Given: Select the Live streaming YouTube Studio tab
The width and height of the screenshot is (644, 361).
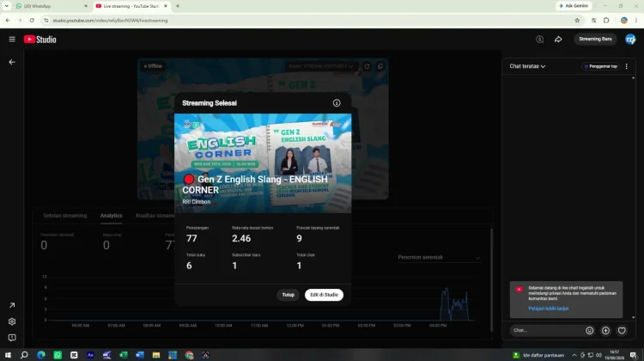Looking at the screenshot, I should 131,6.
